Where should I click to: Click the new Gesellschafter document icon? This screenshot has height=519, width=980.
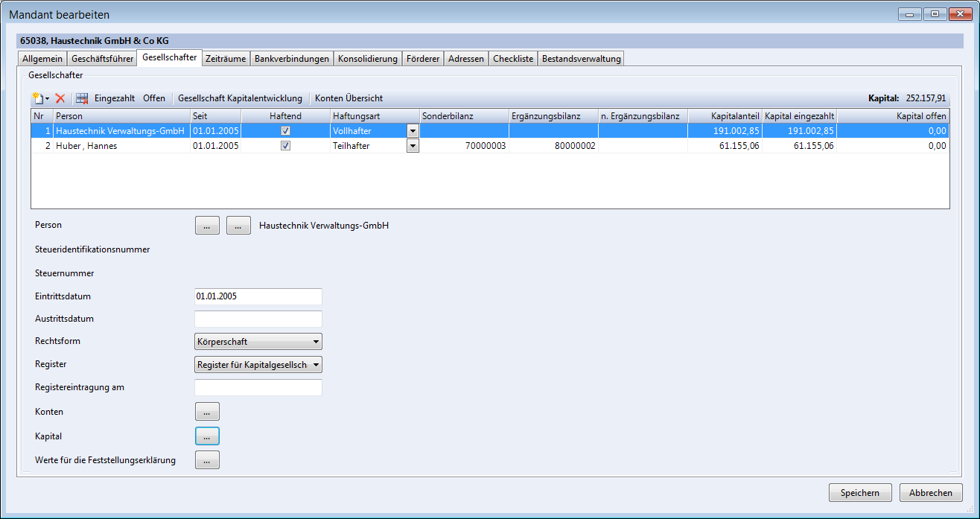pyautogui.click(x=38, y=98)
